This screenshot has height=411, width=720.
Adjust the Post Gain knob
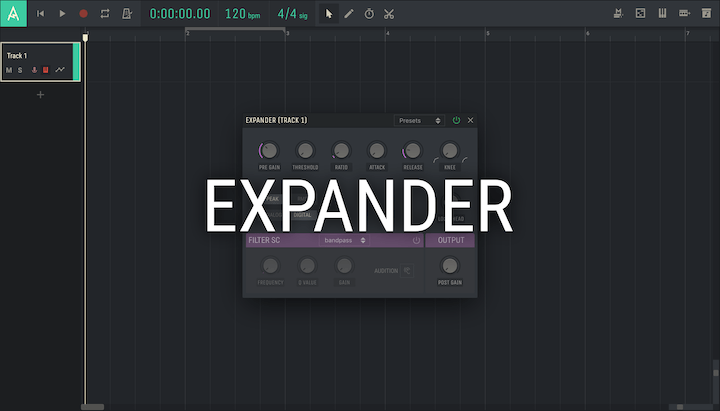450,266
